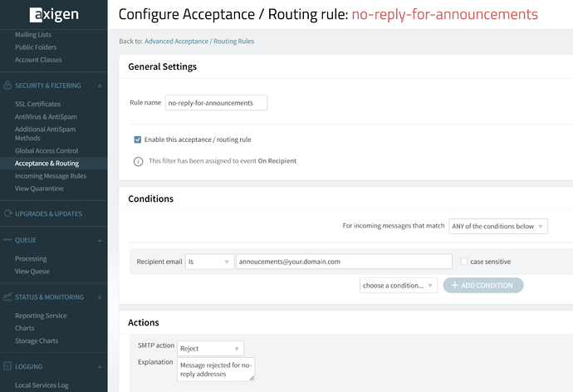Click the Security & Filtering lock icon

[x=7, y=85]
